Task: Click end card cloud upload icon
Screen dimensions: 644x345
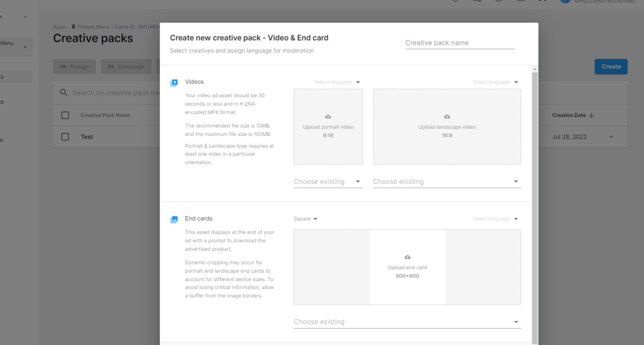Action: coord(407,257)
